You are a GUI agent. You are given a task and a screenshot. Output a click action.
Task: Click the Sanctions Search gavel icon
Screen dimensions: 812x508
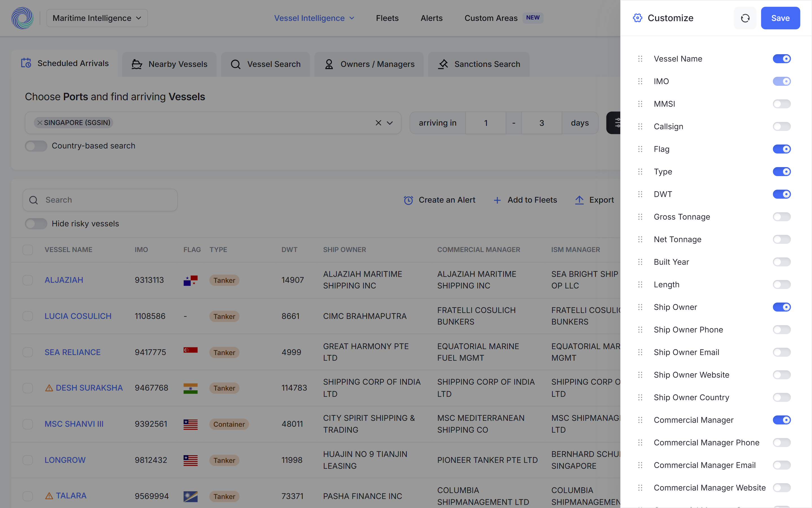point(443,64)
